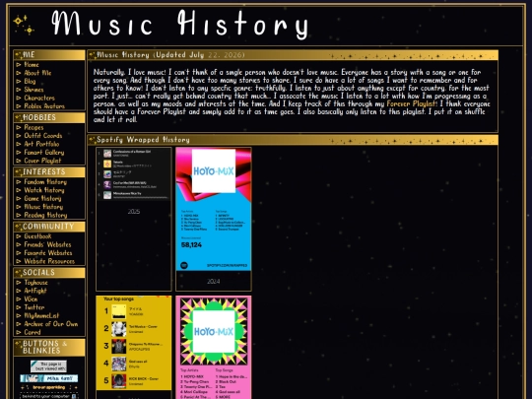Open the yellow Your top songs image
Screen dimensions: 532x399
134,343
